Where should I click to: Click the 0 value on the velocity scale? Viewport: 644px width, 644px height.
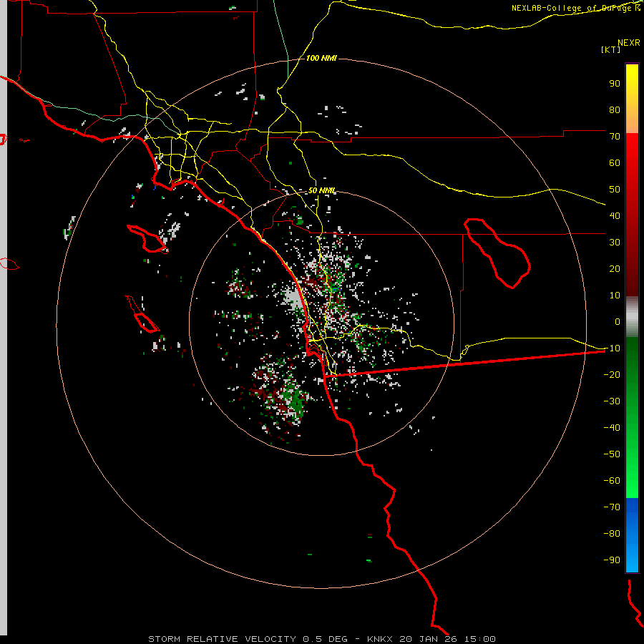(618, 322)
